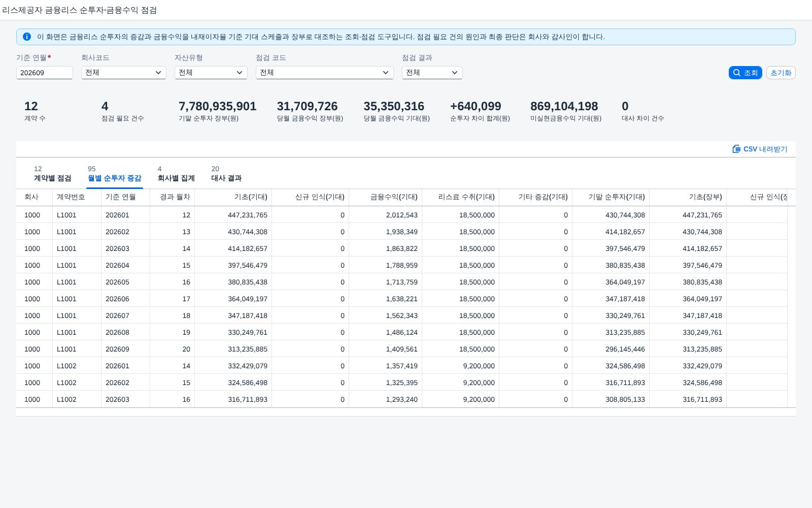The height and width of the screenshot is (508, 812).
Task: Go to the 대사 결과 tab
Action: (226, 173)
